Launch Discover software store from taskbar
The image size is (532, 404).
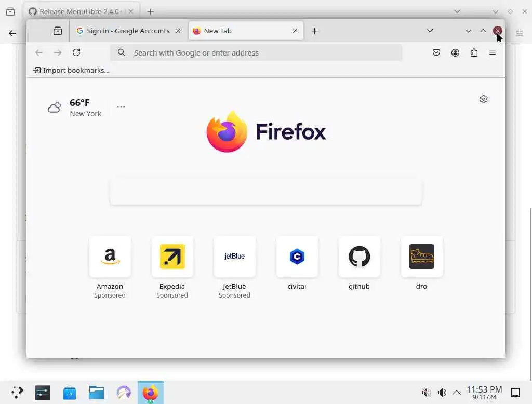(x=70, y=393)
